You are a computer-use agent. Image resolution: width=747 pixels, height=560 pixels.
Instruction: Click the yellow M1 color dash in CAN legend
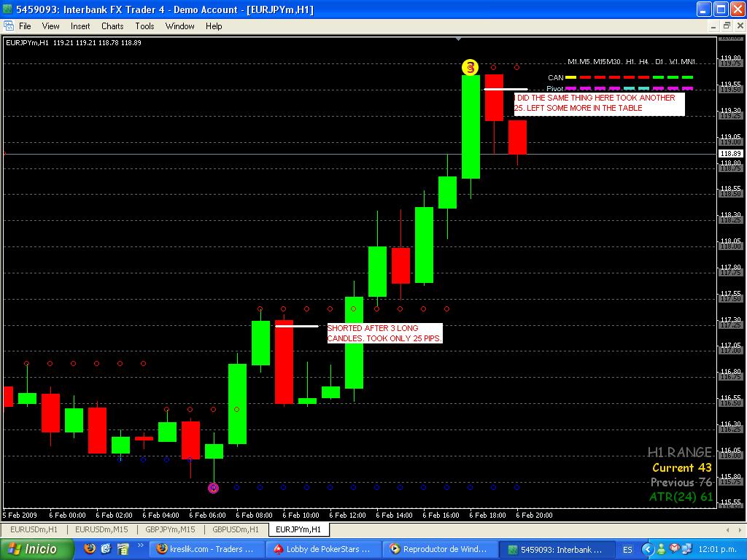pyautogui.click(x=570, y=77)
